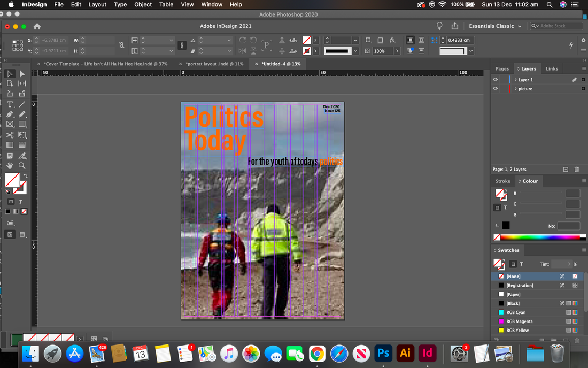Select the Selection tool arrow

10,73
